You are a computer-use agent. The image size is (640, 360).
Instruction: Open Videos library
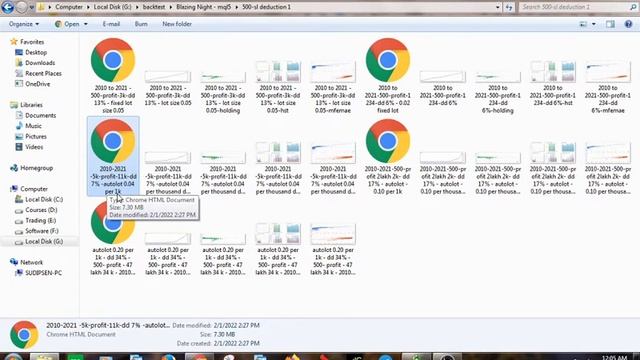(34, 147)
